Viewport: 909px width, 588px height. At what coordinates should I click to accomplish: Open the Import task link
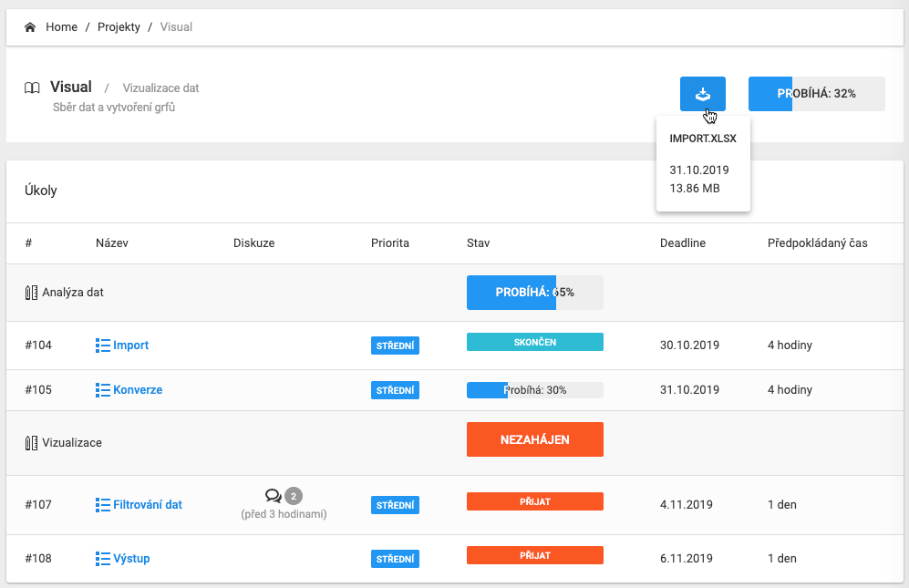coord(130,346)
